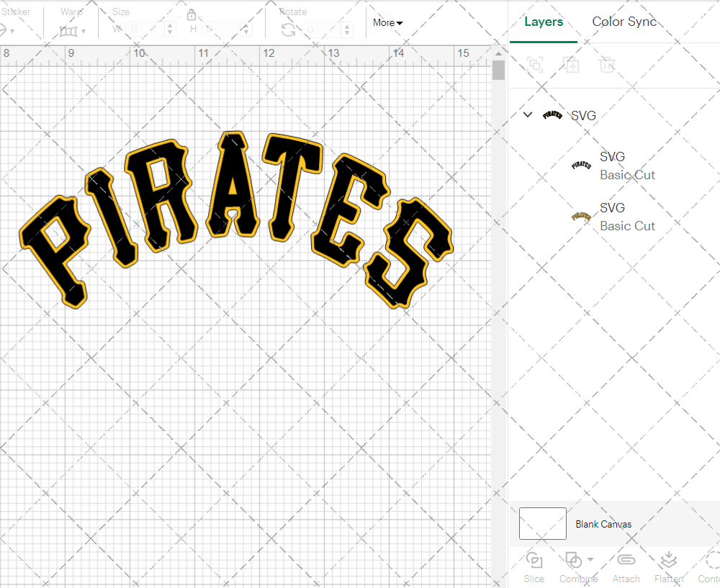Click the Rotate icon

point(289,30)
